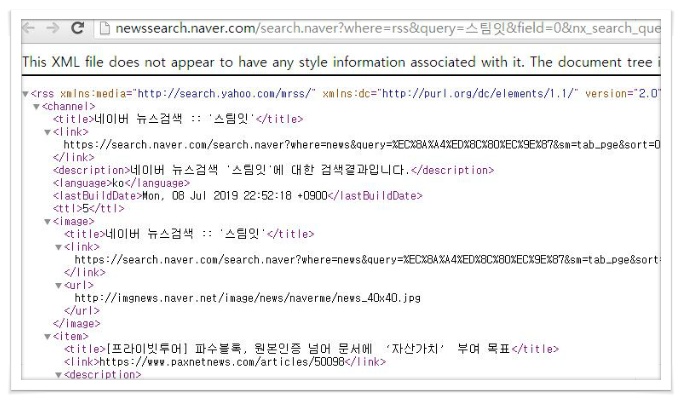The width and height of the screenshot is (682, 400).
Task: Click the search.naver.com URL inside image link
Action: coord(368,260)
